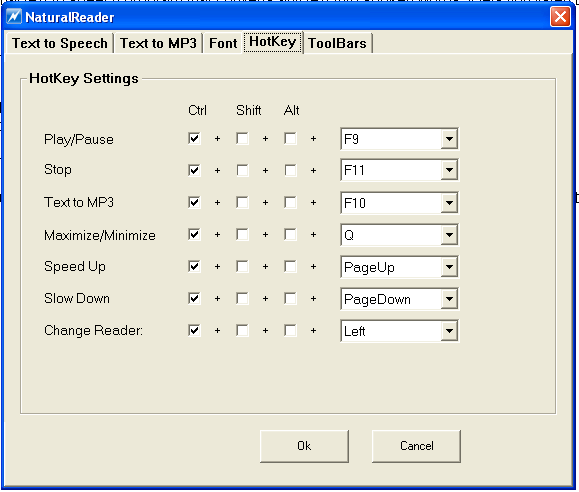
Task: Click the Alt column header
Action: coord(291,110)
